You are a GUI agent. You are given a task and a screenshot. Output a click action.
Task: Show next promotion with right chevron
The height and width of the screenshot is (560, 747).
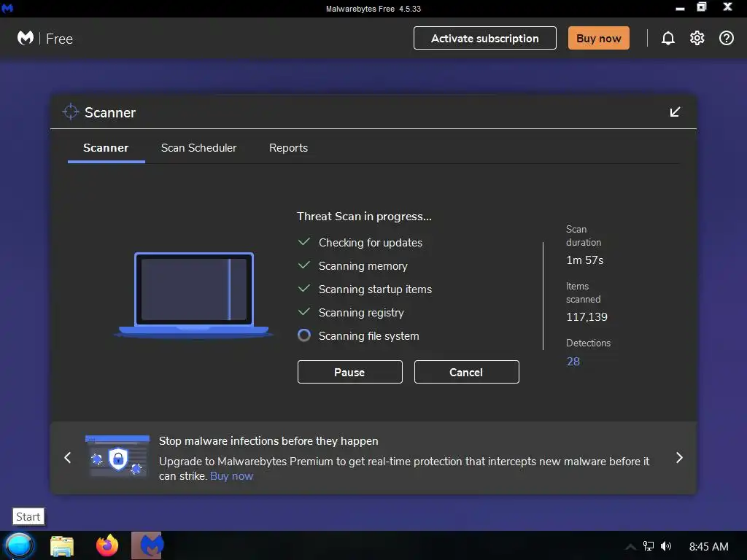tap(679, 458)
